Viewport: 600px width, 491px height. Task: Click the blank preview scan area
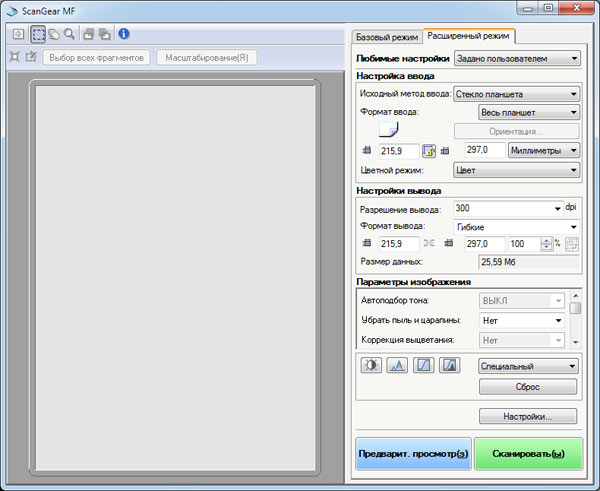pyautogui.click(x=175, y=277)
